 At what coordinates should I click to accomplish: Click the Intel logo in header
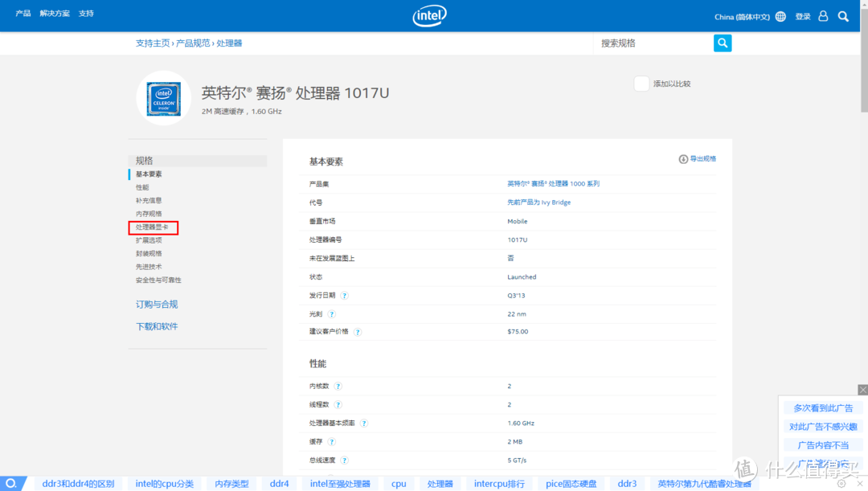point(429,16)
